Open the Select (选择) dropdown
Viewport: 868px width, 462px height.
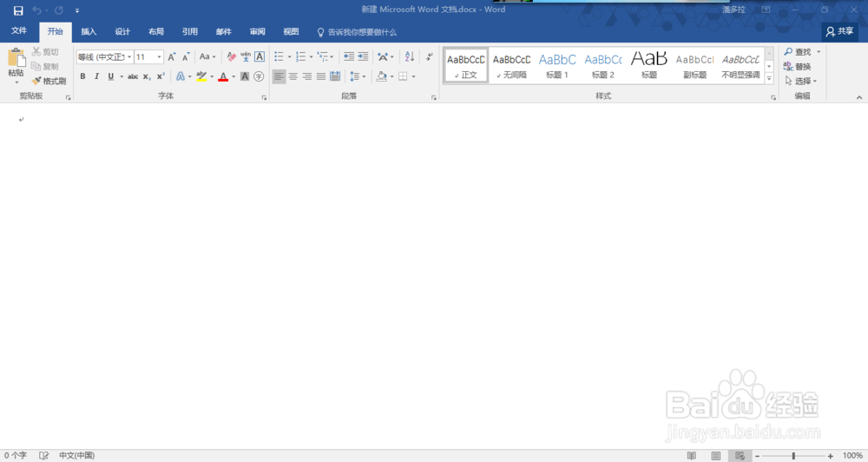pos(801,81)
